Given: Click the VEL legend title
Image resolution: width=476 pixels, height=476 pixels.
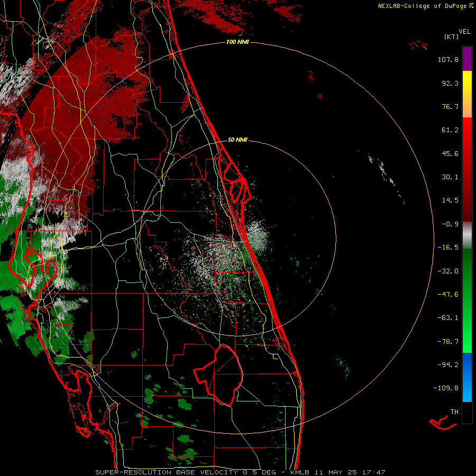Looking at the screenshot, I should coord(464,32).
